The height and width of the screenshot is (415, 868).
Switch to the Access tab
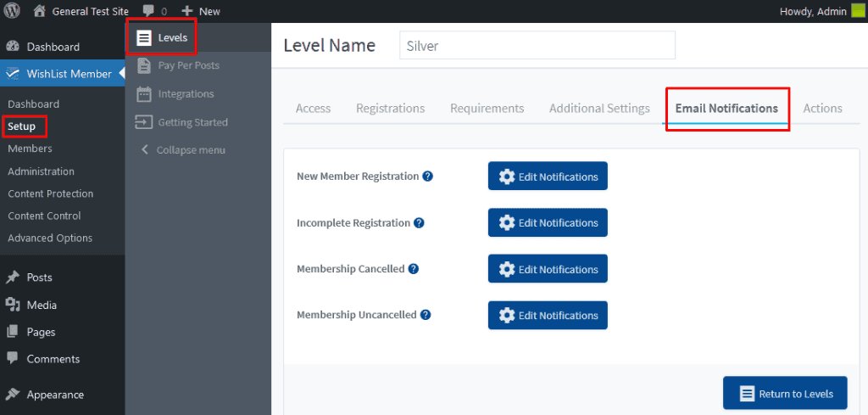click(314, 109)
